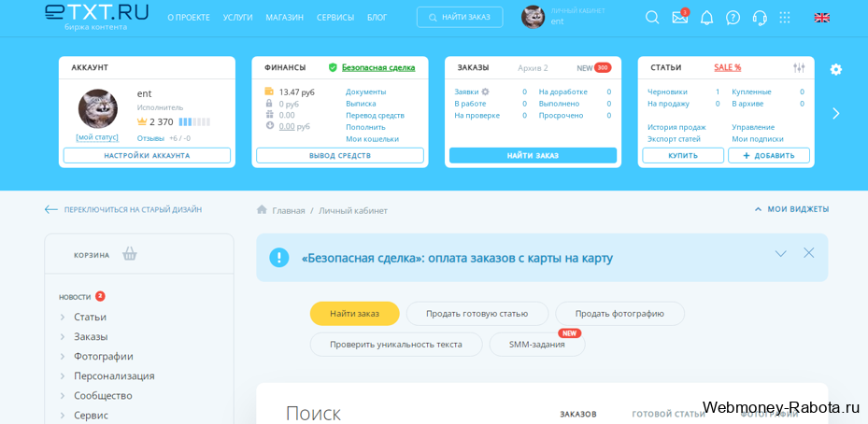Image resolution: width=868 pixels, height=424 pixels.
Task: Open Перевод средств link
Action: tap(376, 115)
